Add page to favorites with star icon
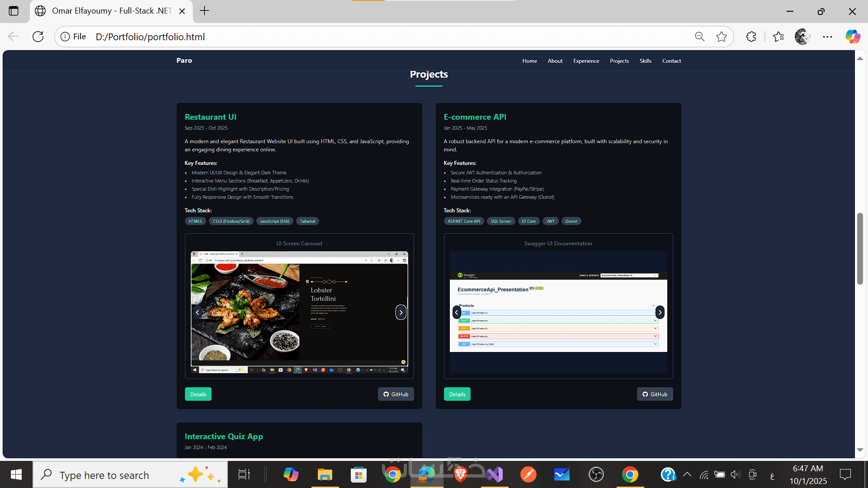868x488 pixels. click(722, 37)
